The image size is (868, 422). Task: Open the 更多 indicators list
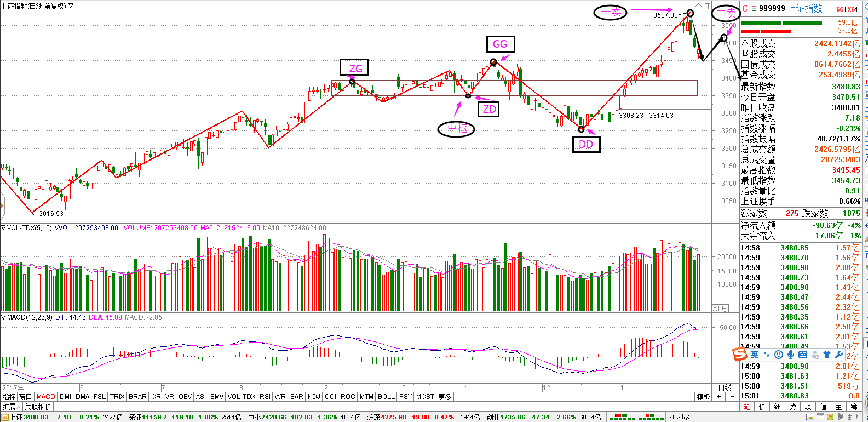click(445, 397)
